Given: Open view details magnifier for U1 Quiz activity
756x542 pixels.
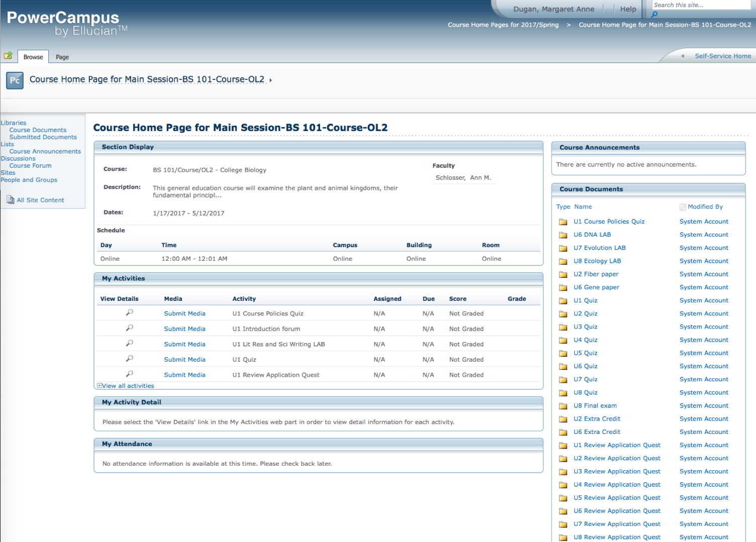Looking at the screenshot, I should coord(130,359).
